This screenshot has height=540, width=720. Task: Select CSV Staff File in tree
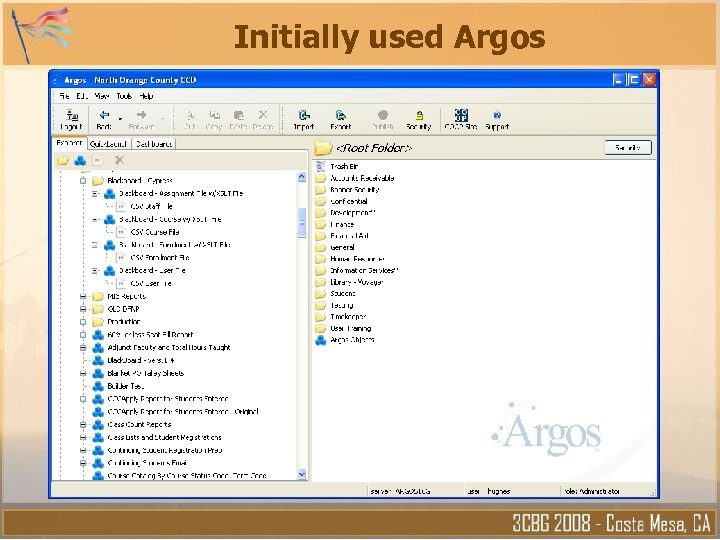(152, 206)
